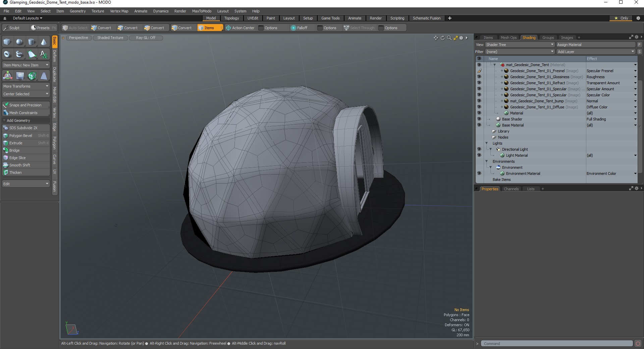Image resolution: width=644 pixels, height=349 pixels.
Task: Switch to the UVEdit layout tab
Action: [x=253, y=18]
